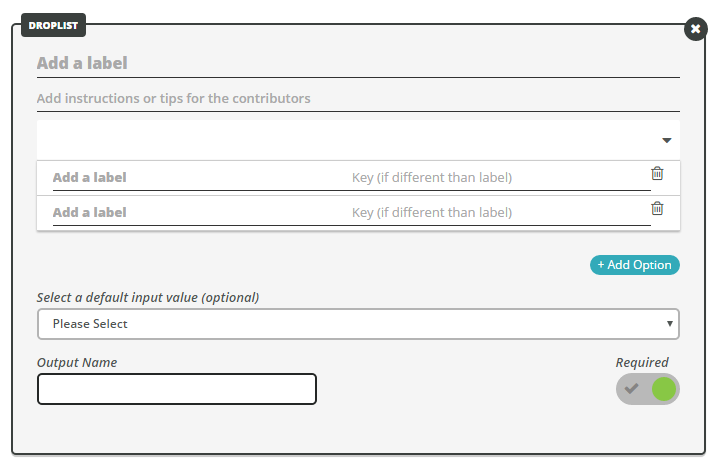Delete the first option using its trash icon

657,173
